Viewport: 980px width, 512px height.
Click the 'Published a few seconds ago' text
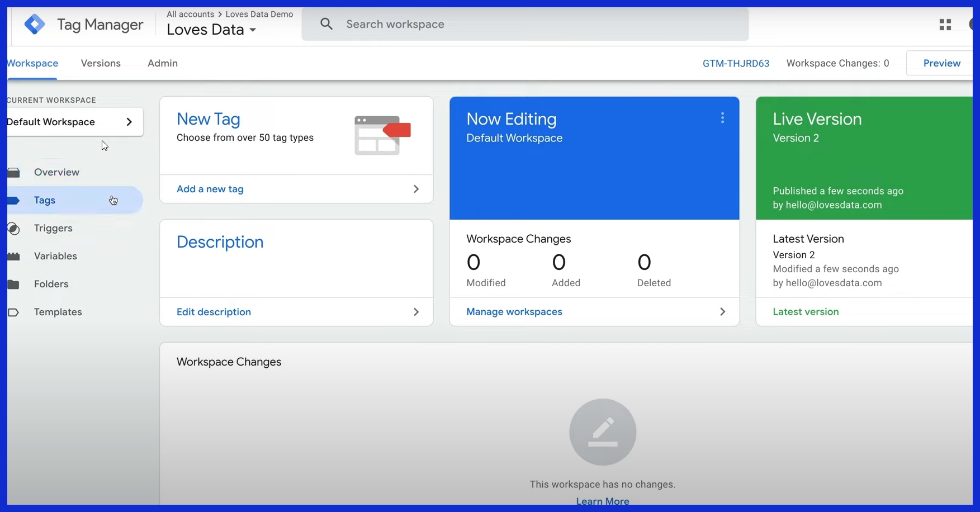tap(838, 191)
